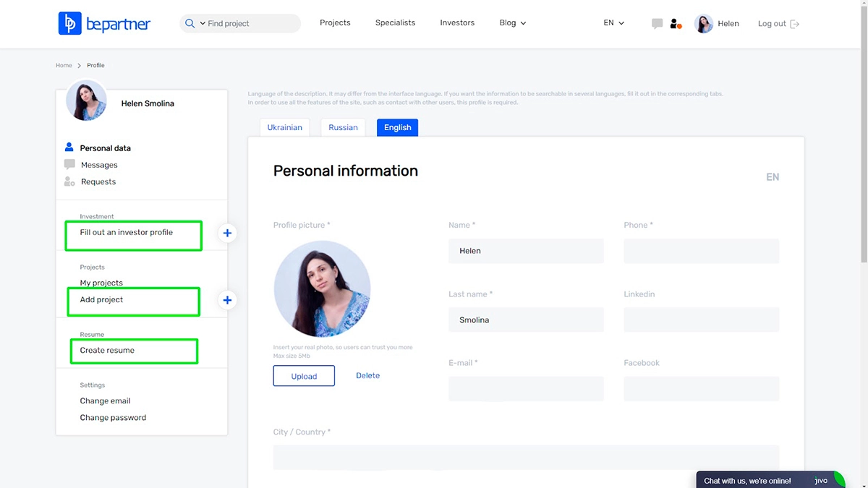Open the Investors menu item
Image resolution: width=868 pixels, height=488 pixels.
click(x=457, y=23)
